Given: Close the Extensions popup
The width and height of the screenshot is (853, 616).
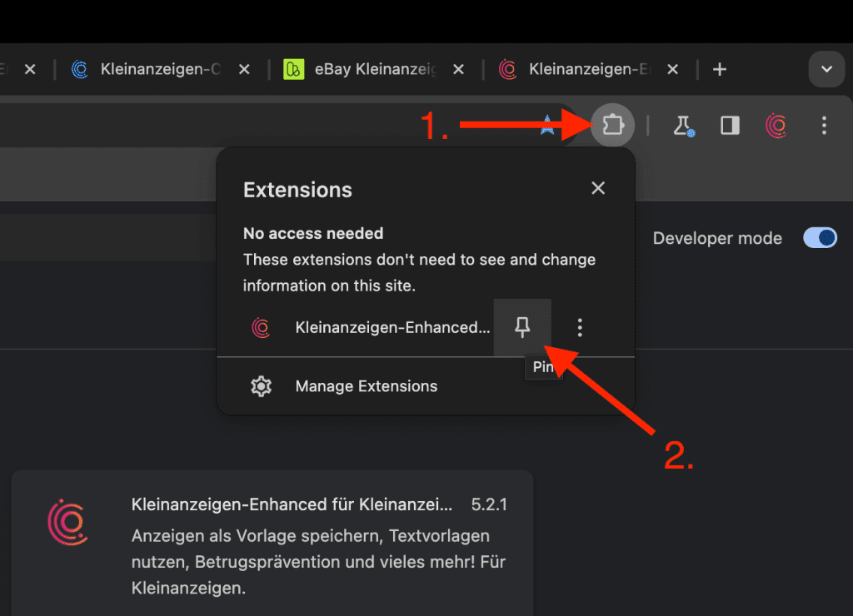Looking at the screenshot, I should (598, 188).
